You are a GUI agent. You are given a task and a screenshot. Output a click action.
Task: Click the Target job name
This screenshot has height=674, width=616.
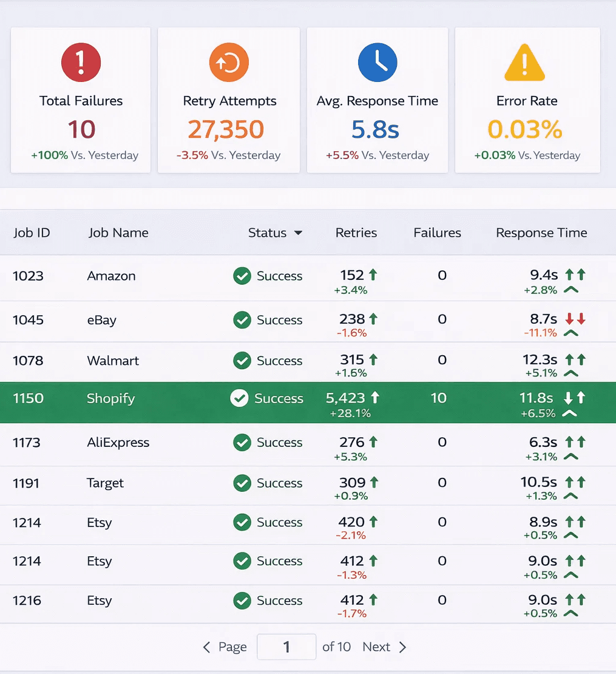[x=105, y=483]
